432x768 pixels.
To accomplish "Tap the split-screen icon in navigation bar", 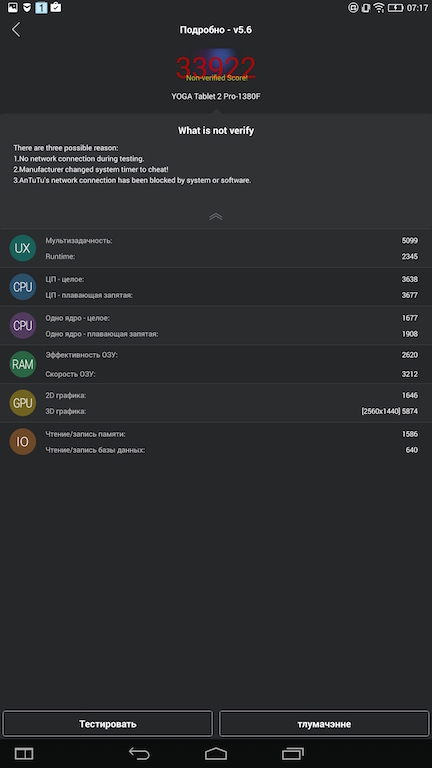I will click(x=24, y=753).
